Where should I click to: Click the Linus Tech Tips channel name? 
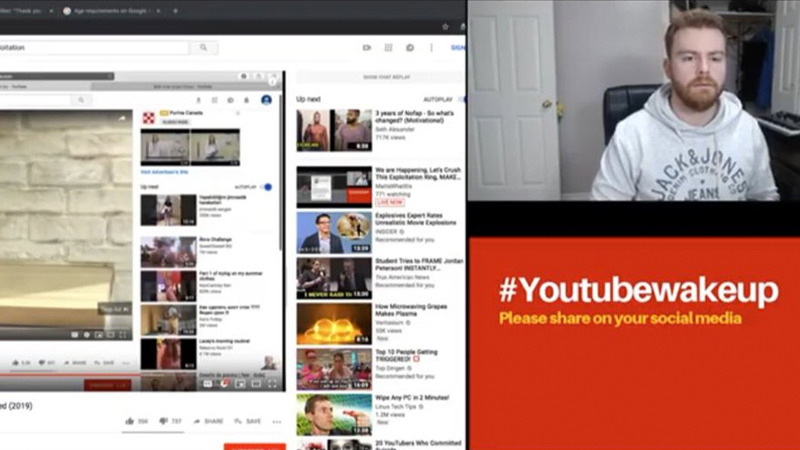(x=396, y=407)
